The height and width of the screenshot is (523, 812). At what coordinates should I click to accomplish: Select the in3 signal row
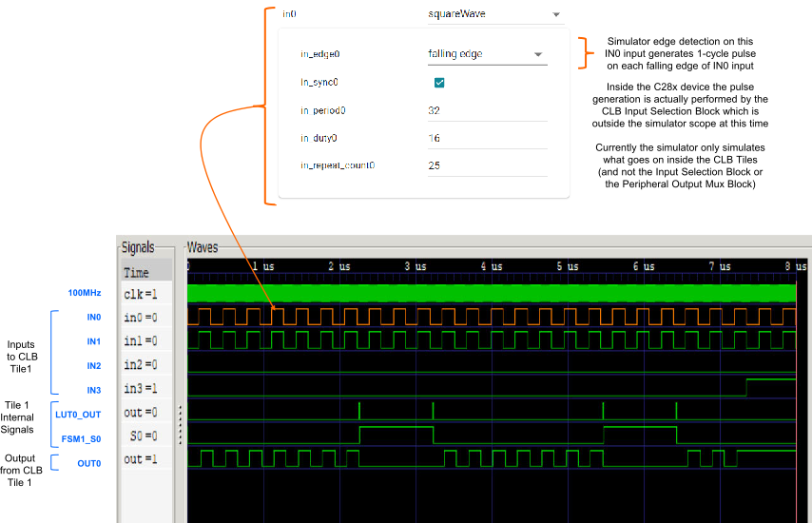click(x=145, y=389)
